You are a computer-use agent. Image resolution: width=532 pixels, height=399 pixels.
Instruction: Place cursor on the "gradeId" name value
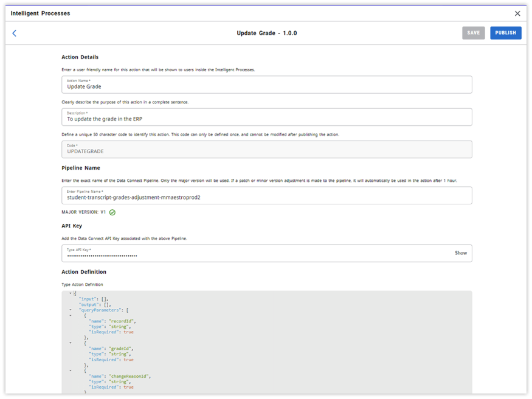coord(120,349)
